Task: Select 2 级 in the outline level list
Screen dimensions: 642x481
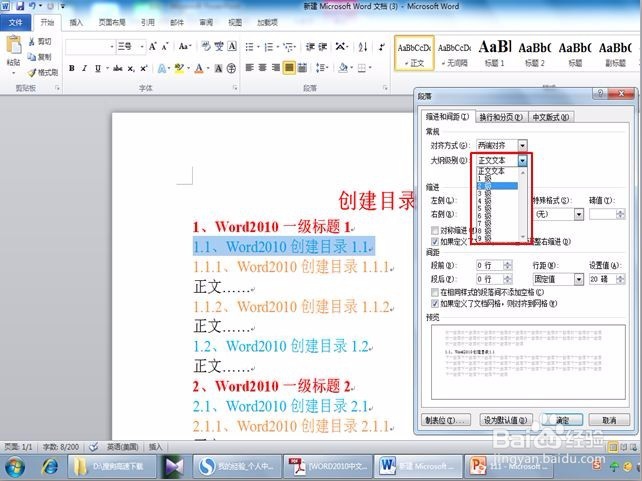Action: pyautogui.click(x=497, y=186)
